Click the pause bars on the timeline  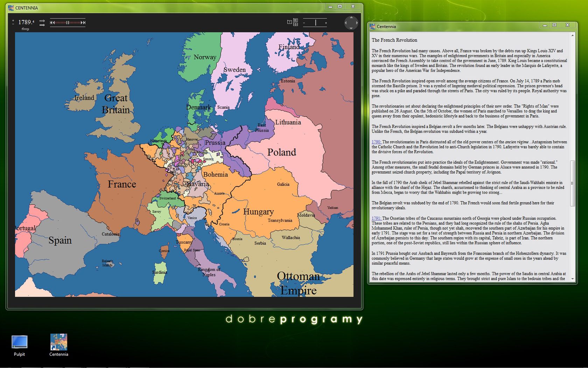[x=68, y=22]
